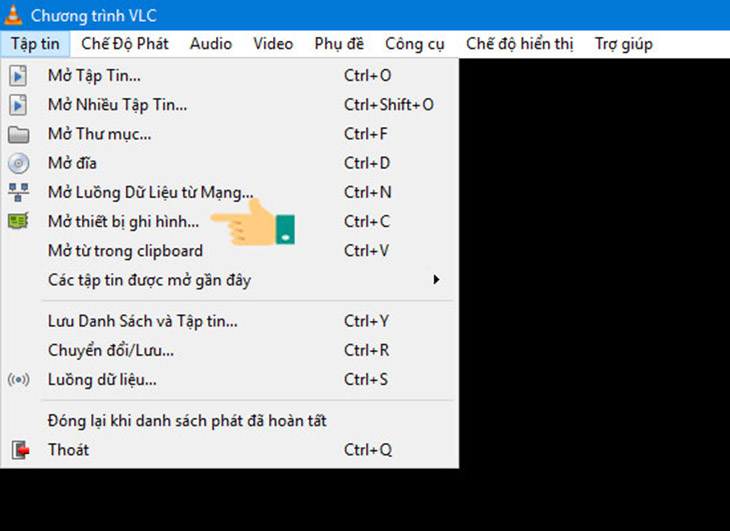This screenshot has height=531, width=730.
Task: Select Mở Nhiều Tập Tin... entry
Action: click(x=230, y=105)
